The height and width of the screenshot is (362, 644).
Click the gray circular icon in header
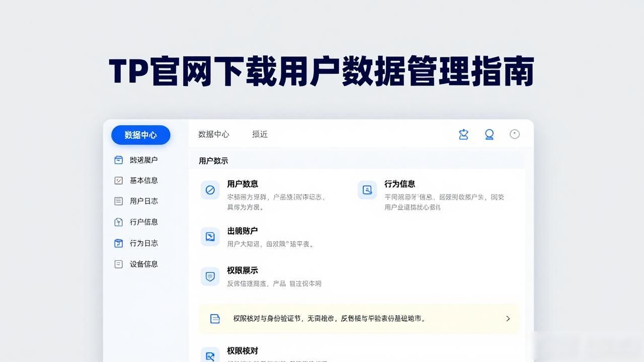pyautogui.click(x=515, y=134)
